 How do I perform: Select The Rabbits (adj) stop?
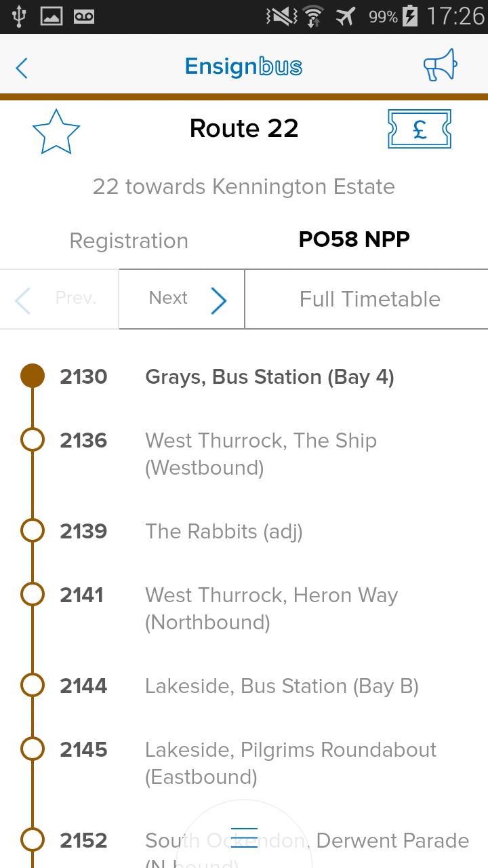[224, 532]
